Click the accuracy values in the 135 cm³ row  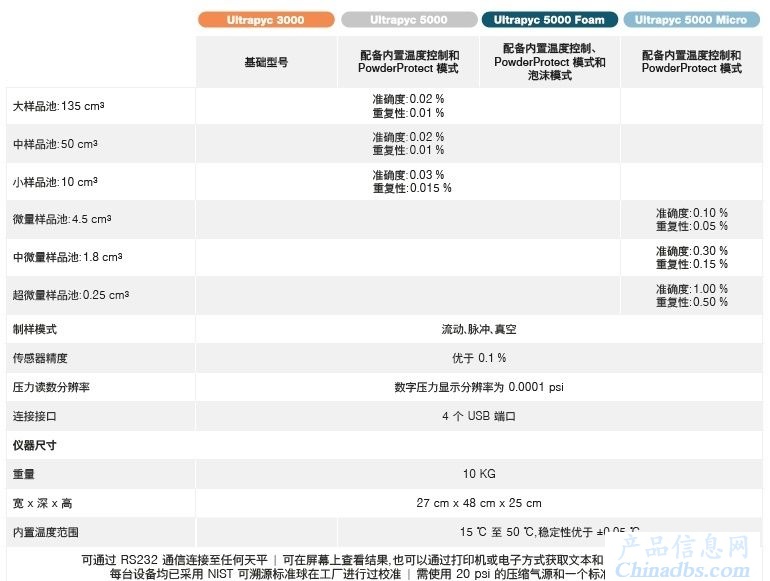pyautogui.click(x=408, y=106)
